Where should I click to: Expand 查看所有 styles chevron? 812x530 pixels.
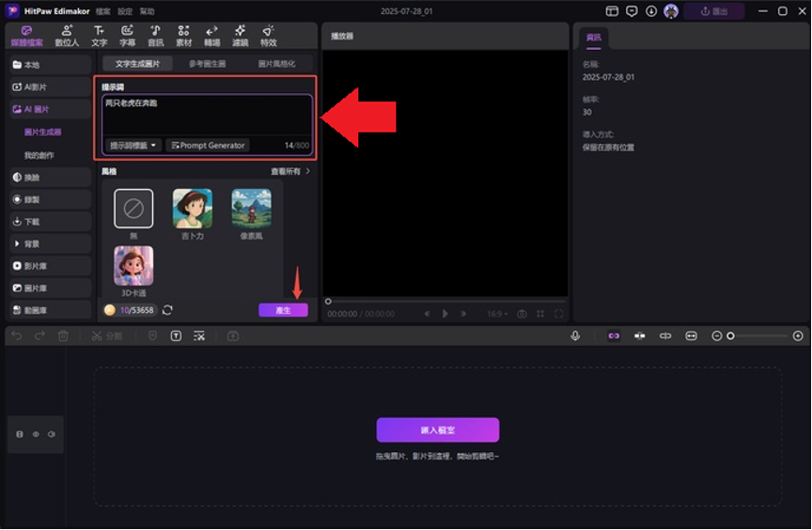[x=307, y=172]
